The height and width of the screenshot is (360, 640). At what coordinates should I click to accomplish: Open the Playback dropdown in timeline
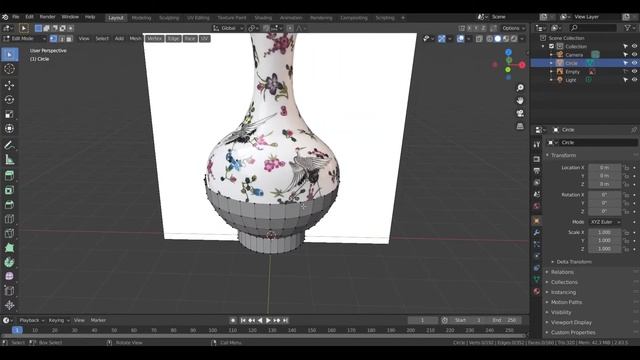pyautogui.click(x=31, y=320)
